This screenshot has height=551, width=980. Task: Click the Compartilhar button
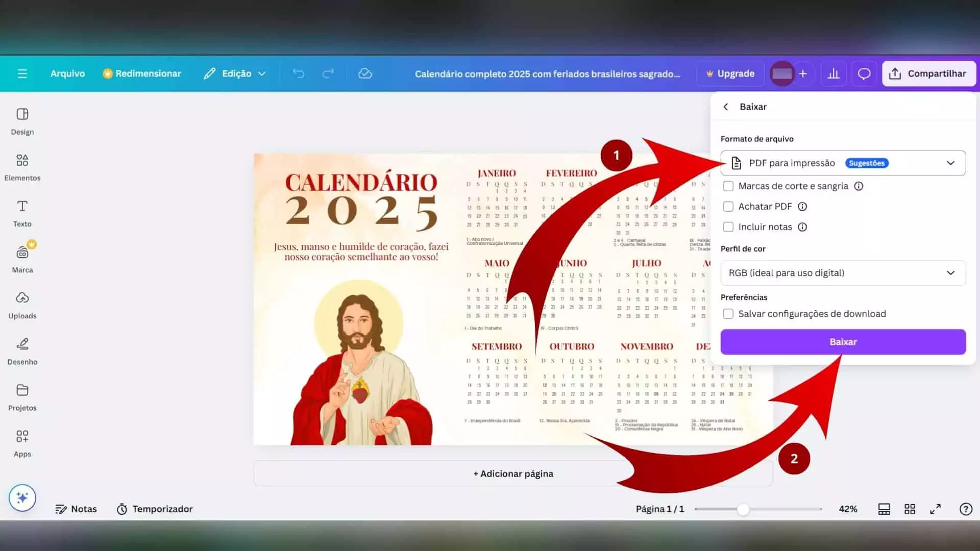click(x=928, y=73)
